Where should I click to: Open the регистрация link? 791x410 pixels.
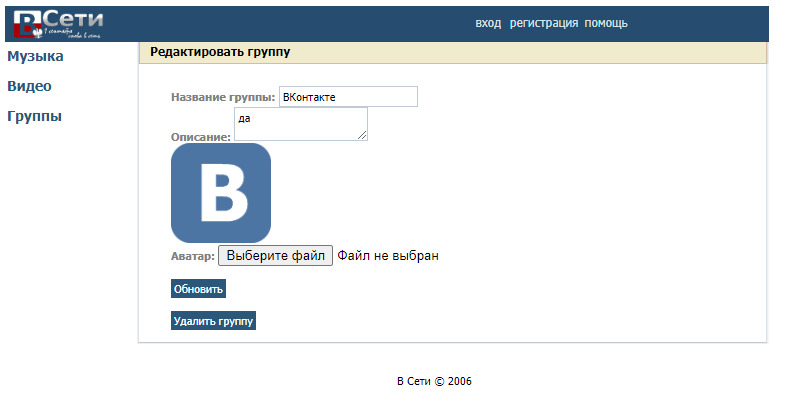click(x=544, y=23)
